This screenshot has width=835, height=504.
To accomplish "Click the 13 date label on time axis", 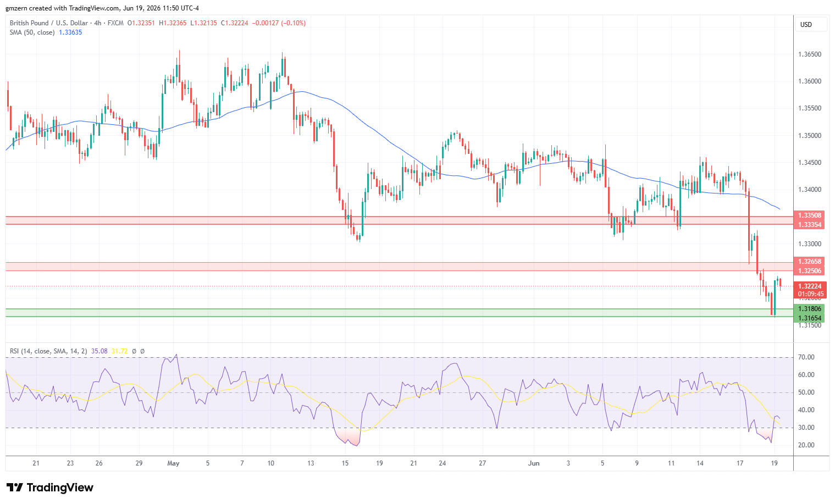I will pyautogui.click(x=311, y=463).
